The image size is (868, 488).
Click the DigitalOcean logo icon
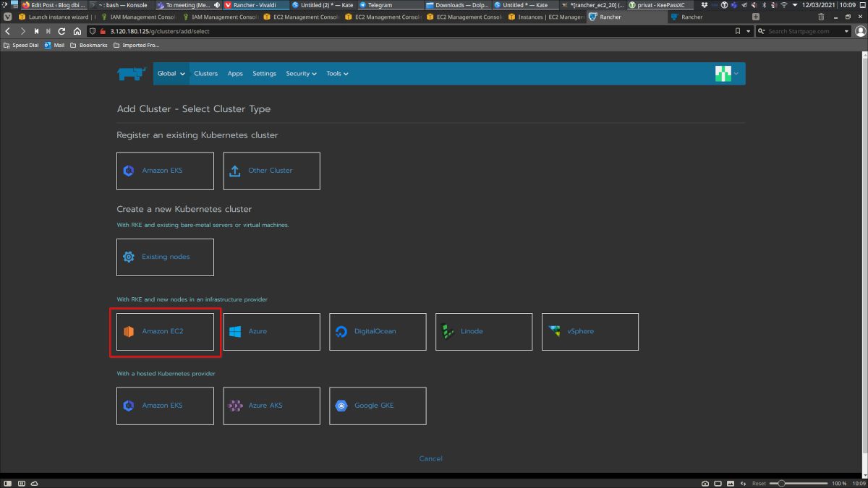[341, 332]
